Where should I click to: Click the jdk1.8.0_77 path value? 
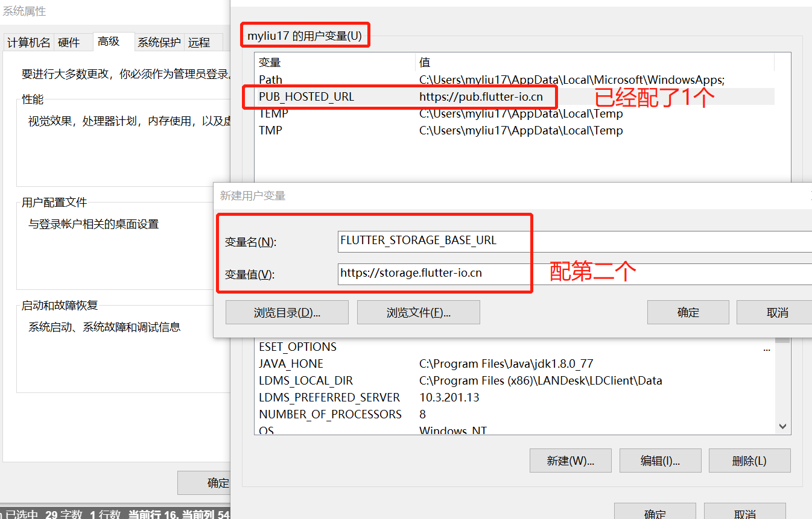click(506, 363)
